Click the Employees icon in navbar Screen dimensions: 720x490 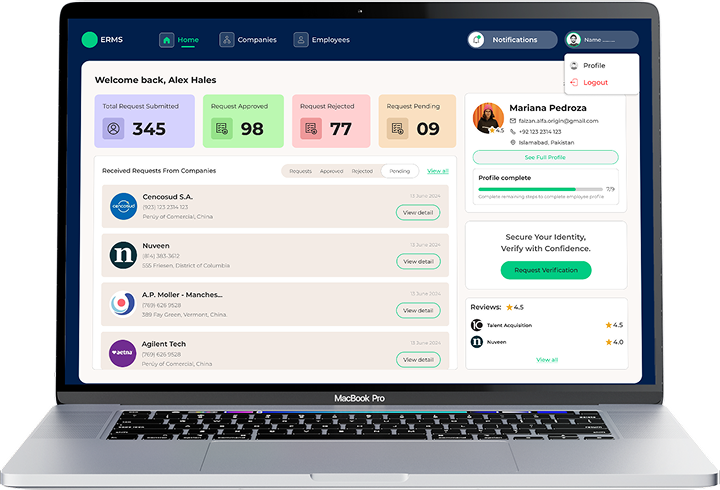[301, 40]
